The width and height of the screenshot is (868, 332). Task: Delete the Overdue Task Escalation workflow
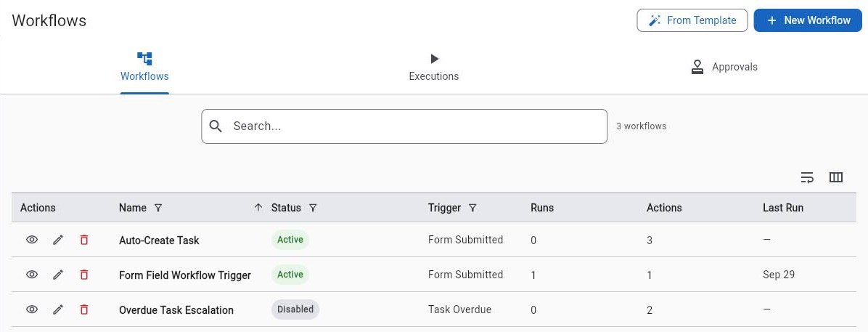tap(84, 309)
